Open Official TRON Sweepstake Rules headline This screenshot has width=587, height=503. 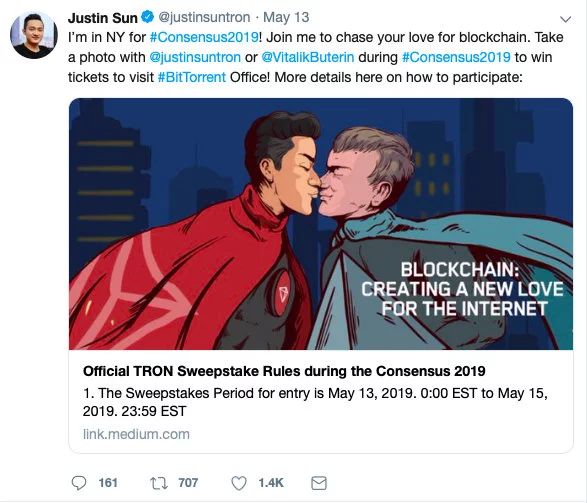(x=284, y=371)
